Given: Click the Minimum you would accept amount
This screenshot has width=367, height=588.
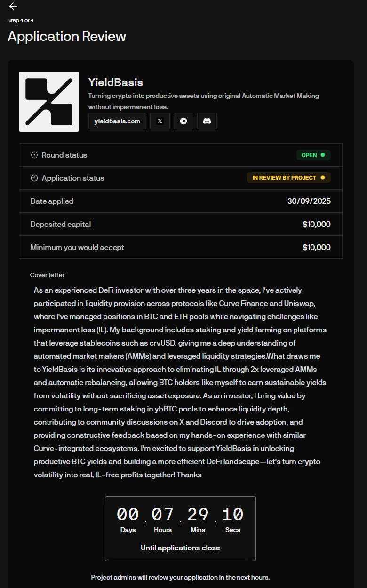Looking at the screenshot, I should (x=316, y=247).
